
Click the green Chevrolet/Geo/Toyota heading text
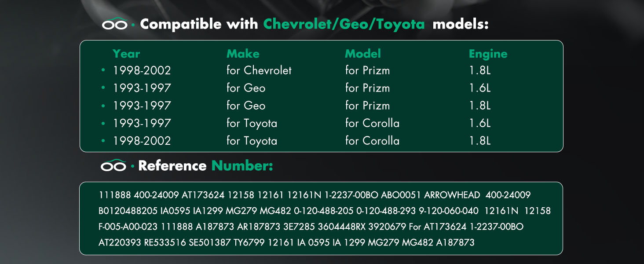click(344, 24)
